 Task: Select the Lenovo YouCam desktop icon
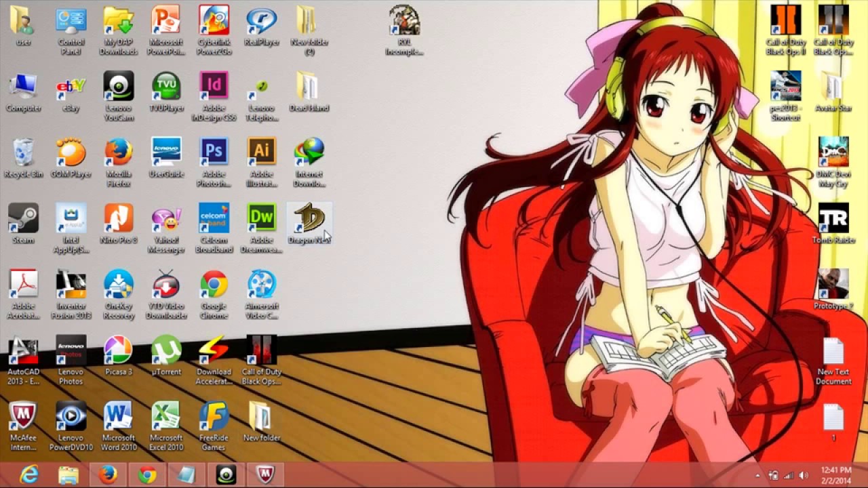pos(119,97)
